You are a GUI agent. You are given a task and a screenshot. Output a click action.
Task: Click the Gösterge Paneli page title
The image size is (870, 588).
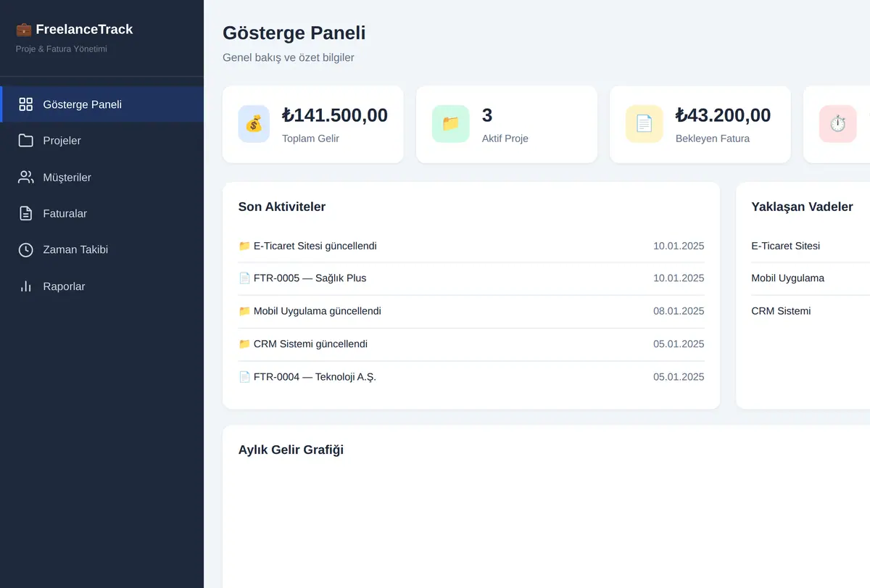[x=294, y=33]
